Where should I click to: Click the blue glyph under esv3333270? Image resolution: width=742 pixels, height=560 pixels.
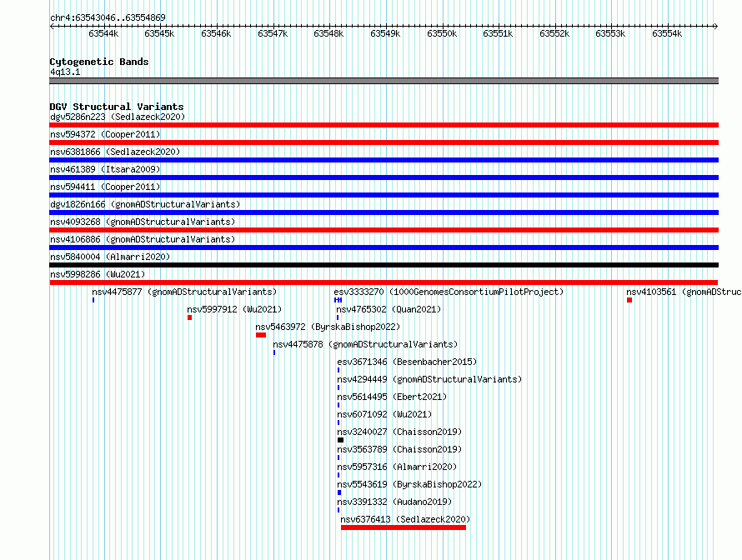pyautogui.click(x=338, y=300)
